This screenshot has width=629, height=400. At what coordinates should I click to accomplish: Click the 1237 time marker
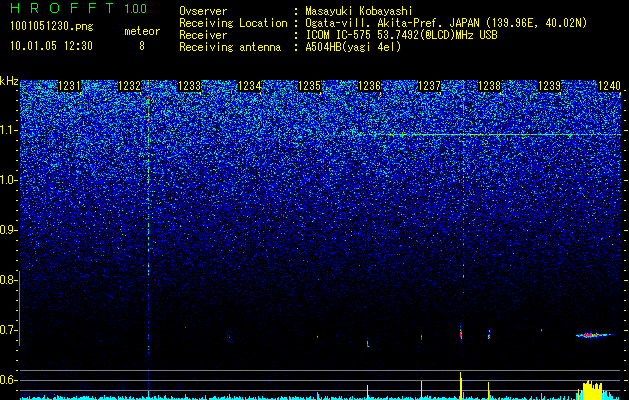(429, 86)
